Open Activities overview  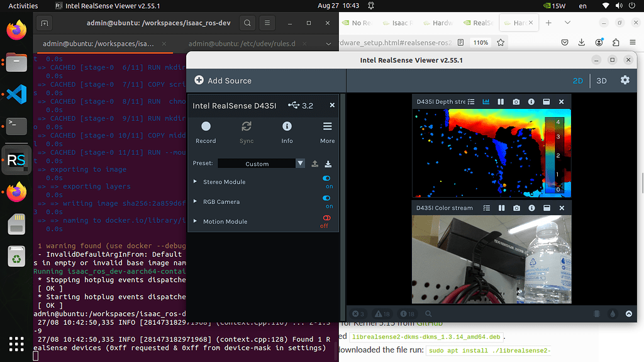pos(23,6)
